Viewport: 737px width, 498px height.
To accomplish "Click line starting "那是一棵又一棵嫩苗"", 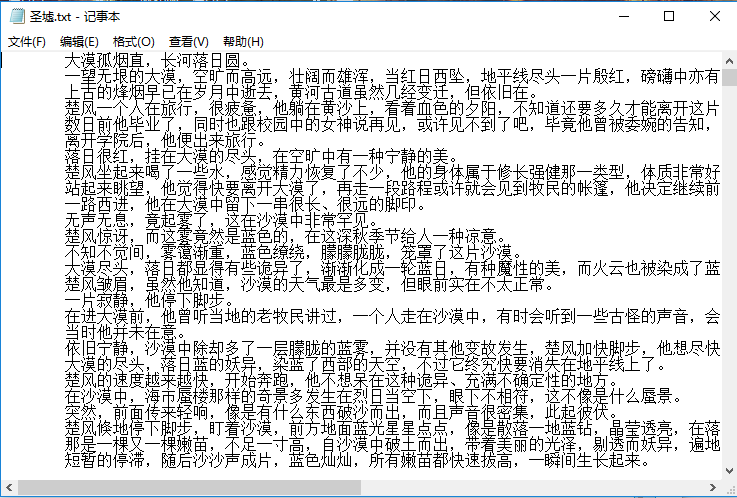I will pos(392,444).
